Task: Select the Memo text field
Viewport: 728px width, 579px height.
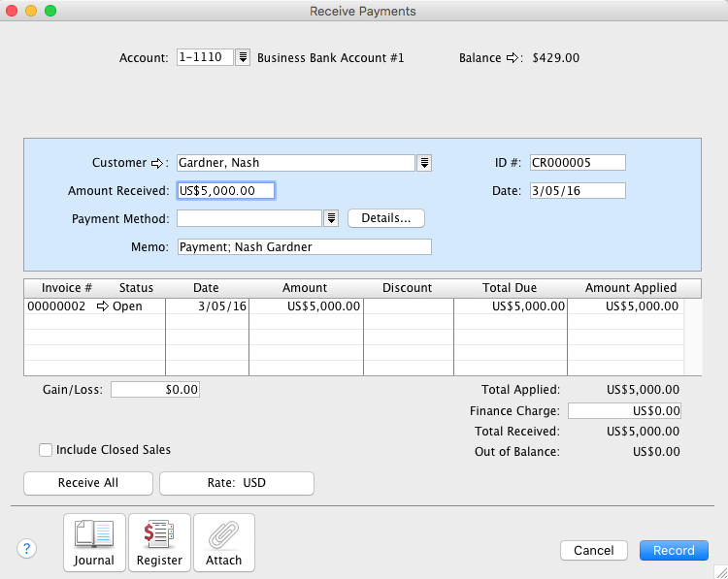Action: coord(304,246)
